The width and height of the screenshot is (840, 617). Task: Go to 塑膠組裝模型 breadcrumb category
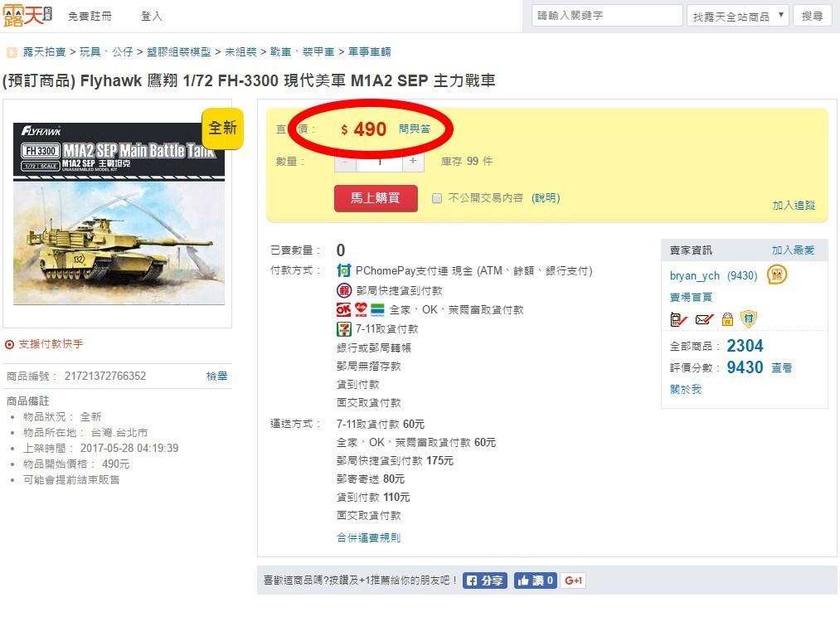tap(179, 52)
